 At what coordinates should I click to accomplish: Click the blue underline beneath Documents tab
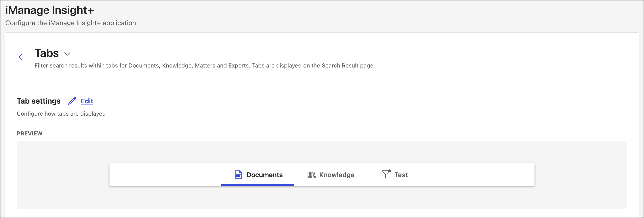coord(257,185)
